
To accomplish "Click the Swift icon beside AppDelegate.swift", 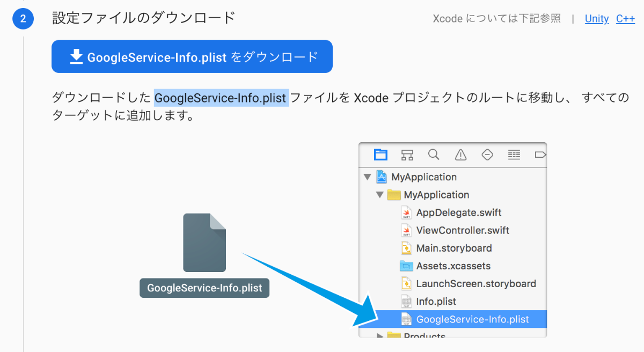I will coord(406,212).
